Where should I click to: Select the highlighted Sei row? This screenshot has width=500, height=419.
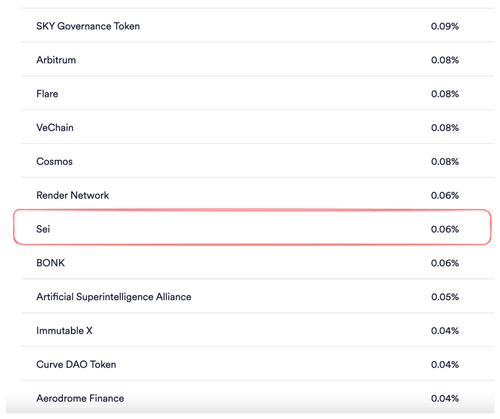(x=252, y=227)
